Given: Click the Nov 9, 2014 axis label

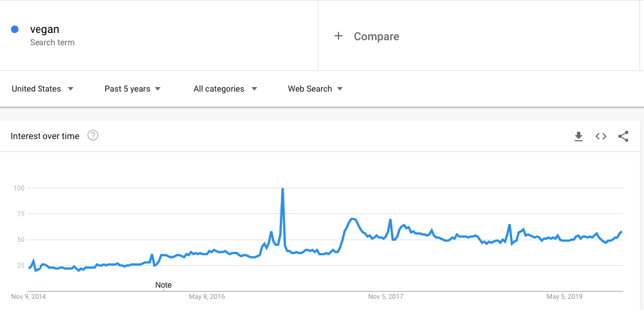Looking at the screenshot, I should point(28,297).
